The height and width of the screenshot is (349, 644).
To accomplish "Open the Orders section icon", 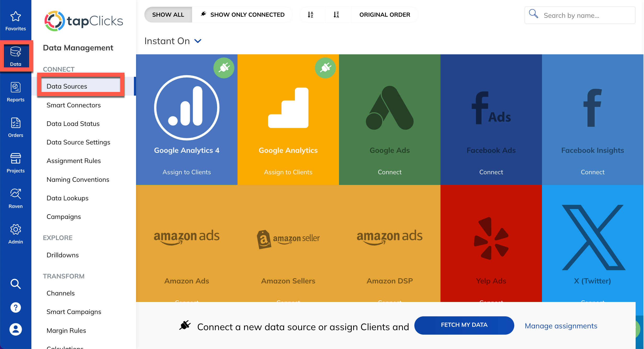I will point(15,123).
